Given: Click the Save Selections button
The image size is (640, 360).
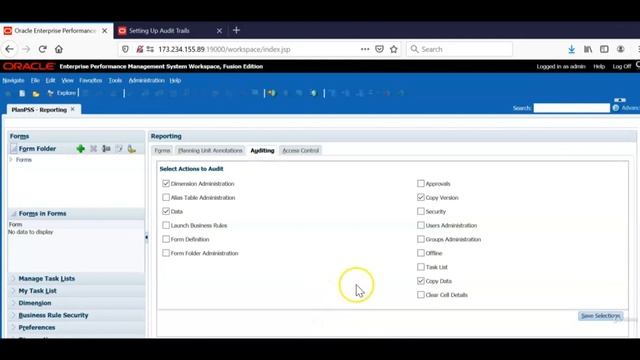Looking at the screenshot, I should tap(600, 316).
